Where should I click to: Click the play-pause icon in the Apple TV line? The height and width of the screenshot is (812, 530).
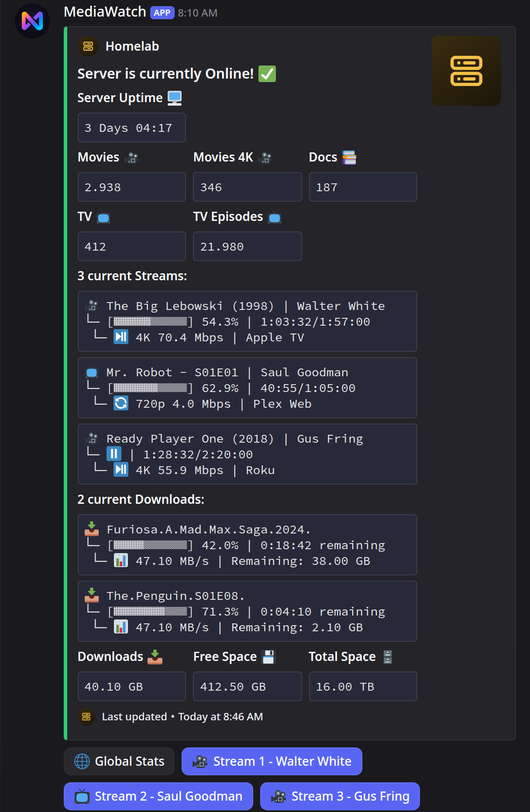point(121,337)
